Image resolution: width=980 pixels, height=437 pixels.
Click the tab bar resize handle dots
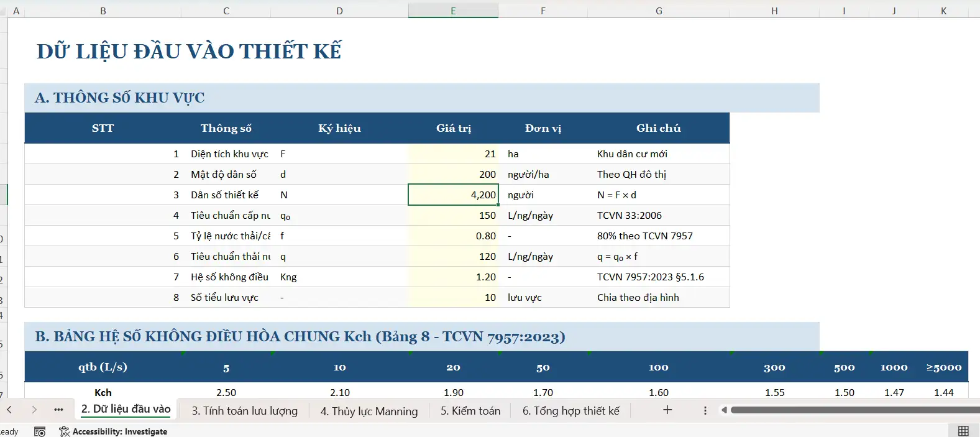[x=705, y=410]
